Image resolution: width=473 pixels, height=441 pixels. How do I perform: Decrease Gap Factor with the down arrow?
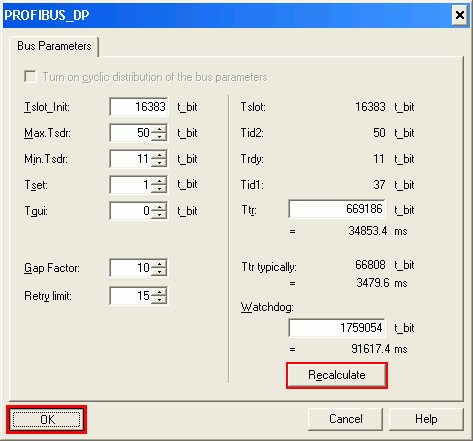(x=159, y=272)
